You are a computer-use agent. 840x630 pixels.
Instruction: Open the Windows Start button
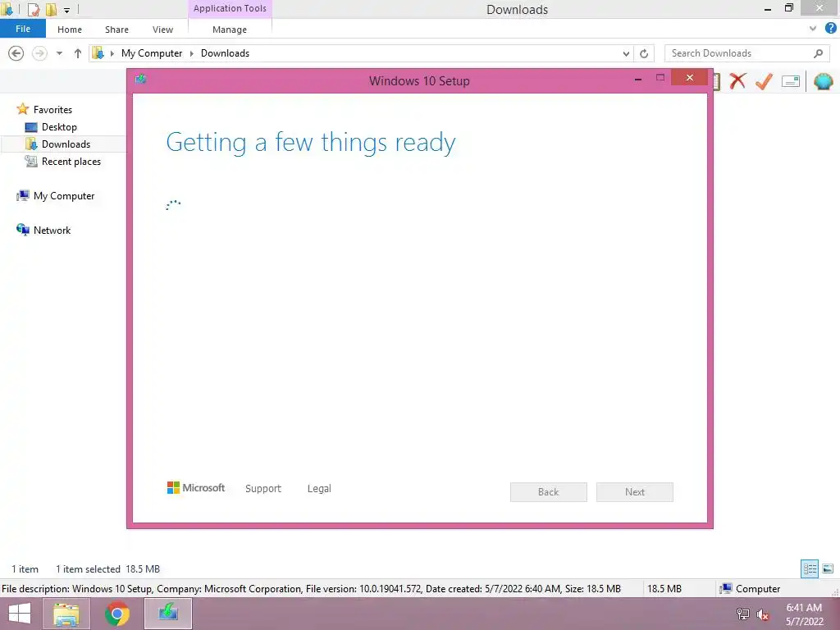click(20, 614)
